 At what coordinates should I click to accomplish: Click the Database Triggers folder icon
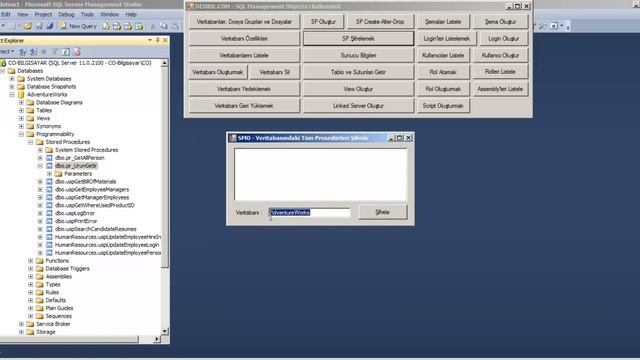[40, 269]
